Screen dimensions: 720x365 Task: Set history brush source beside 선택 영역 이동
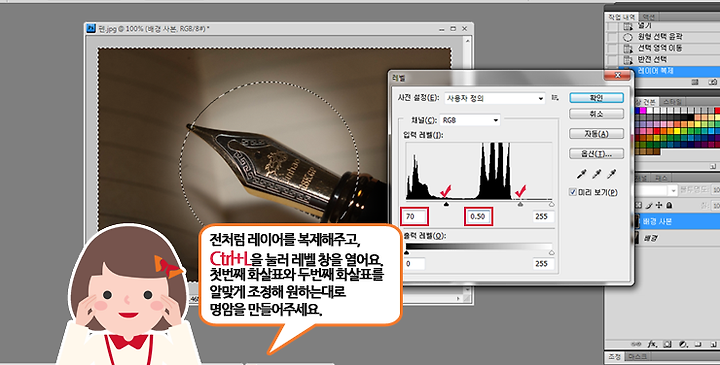[612, 48]
